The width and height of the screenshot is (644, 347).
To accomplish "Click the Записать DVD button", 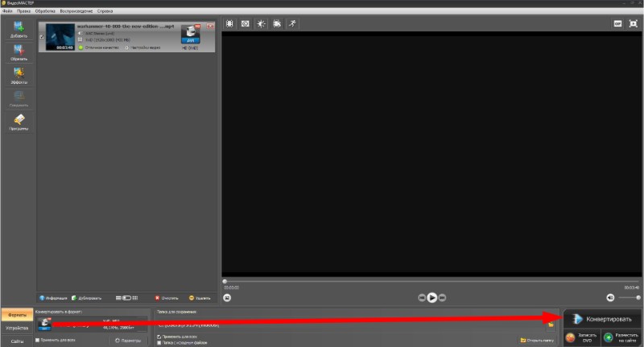I will pos(581,338).
